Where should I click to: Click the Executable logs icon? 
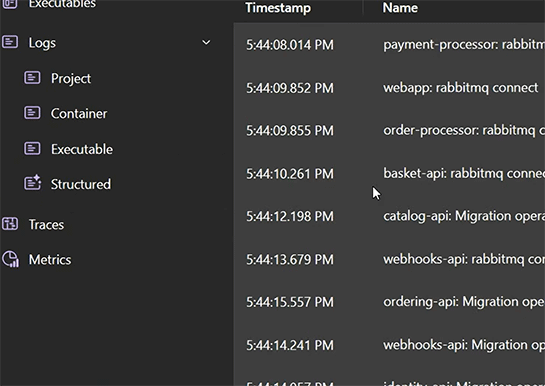coord(32,148)
